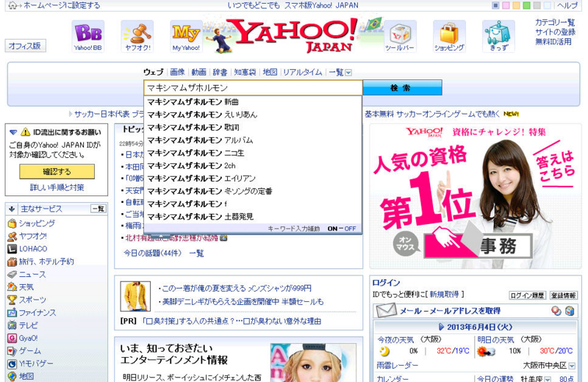588x382 pixels.
Task: Open the 牡羊座 horoscope dropdown
Action: pos(547,379)
